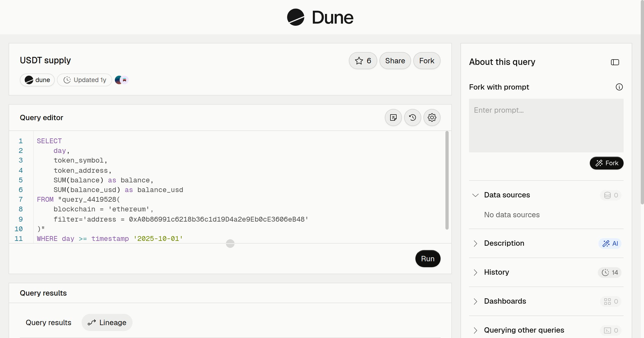This screenshot has height=338, width=644.
Task: Click token_address on line 4
Action: point(81,171)
